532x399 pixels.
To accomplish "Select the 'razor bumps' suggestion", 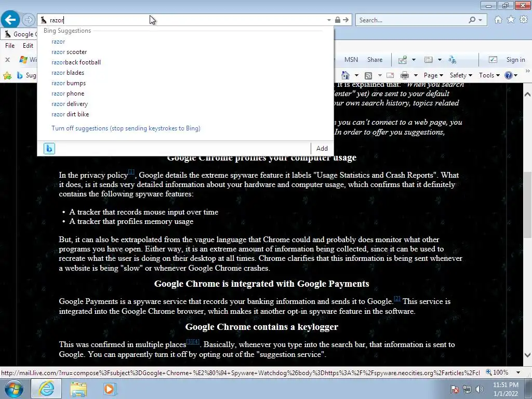I will click(x=69, y=83).
